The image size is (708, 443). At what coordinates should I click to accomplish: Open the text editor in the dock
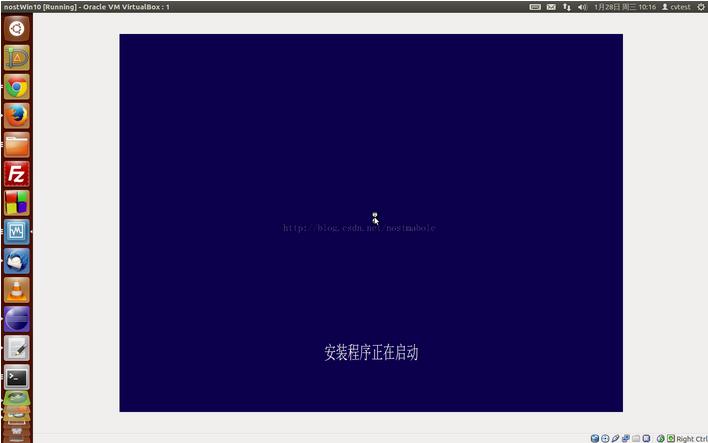[x=17, y=348]
